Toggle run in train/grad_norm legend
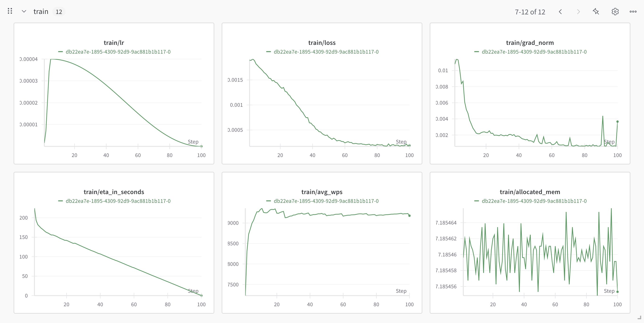This screenshot has width=644, height=323. (534, 52)
